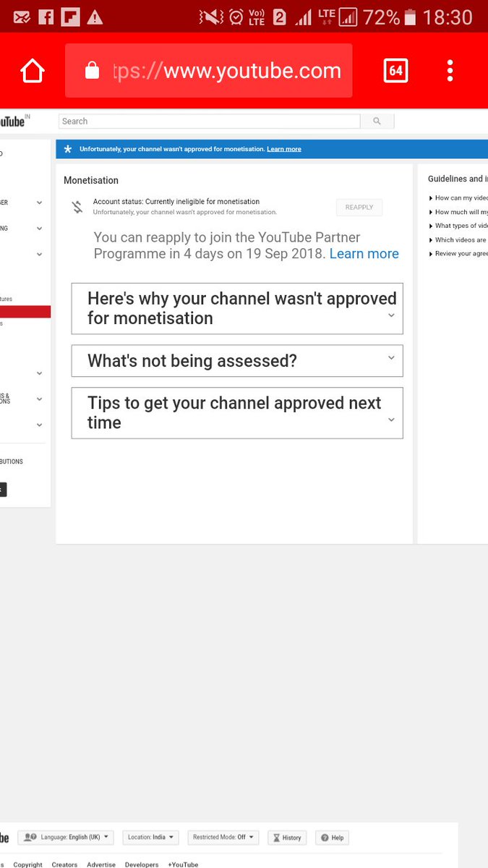Screen dimensions: 488x868
Task: Tap the alarm clock status icon
Action: (x=236, y=17)
